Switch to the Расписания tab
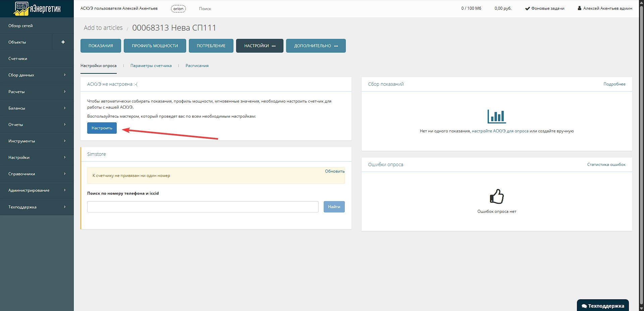This screenshot has height=311, width=644. (197, 66)
